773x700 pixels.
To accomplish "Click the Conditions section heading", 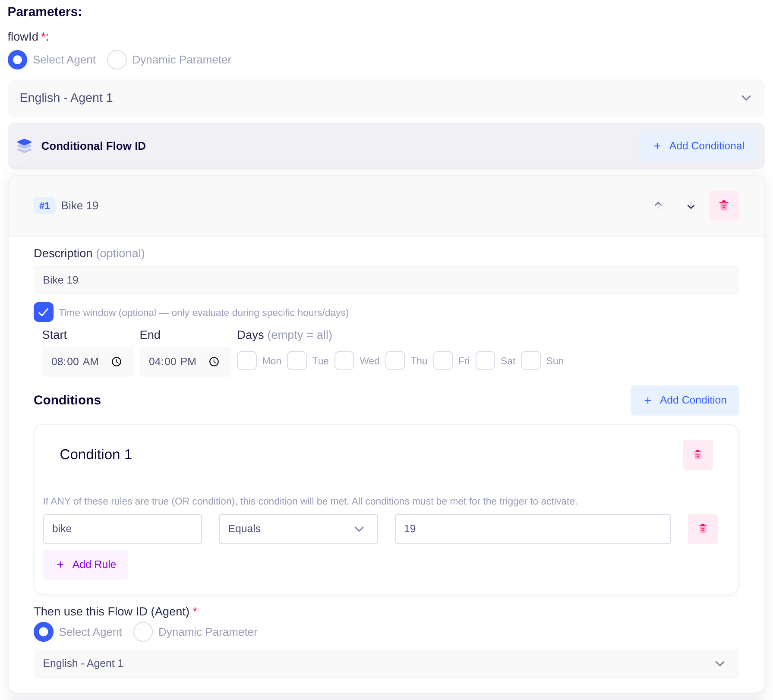I will [x=67, y=400].
